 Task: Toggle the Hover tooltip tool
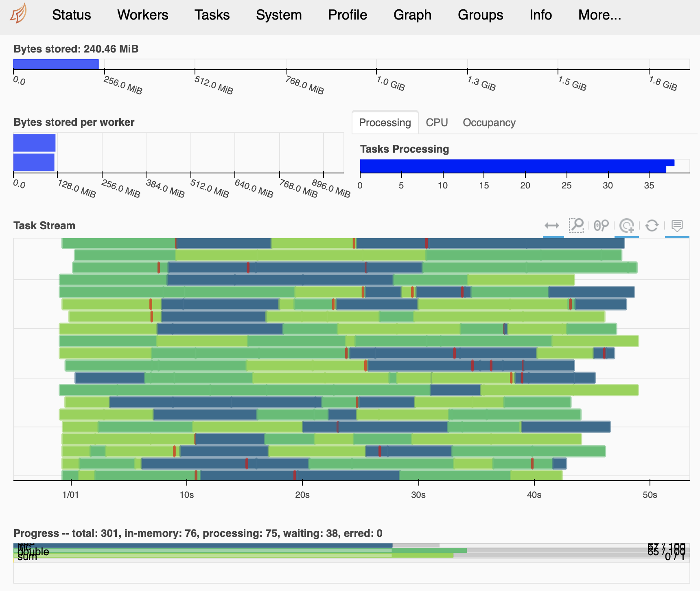(677, 225)
